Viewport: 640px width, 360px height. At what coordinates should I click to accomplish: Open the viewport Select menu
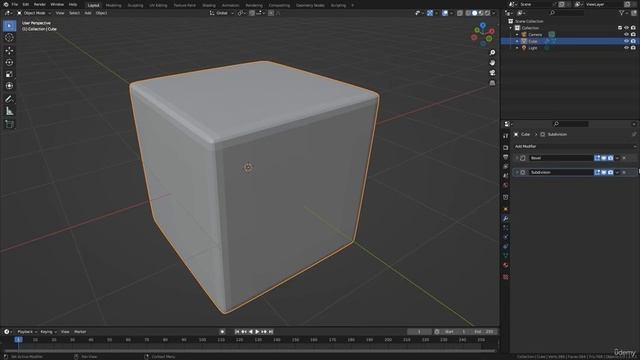[x=74, y=13]
